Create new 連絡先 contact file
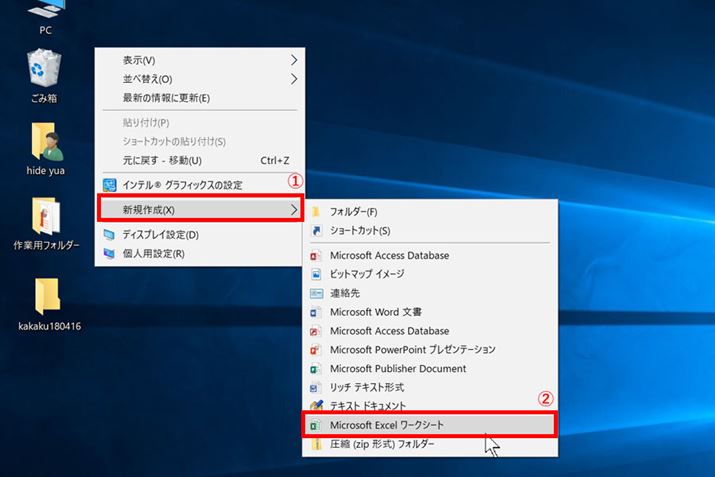The height and width of the screenshot is (477, 715). point(430,293)
